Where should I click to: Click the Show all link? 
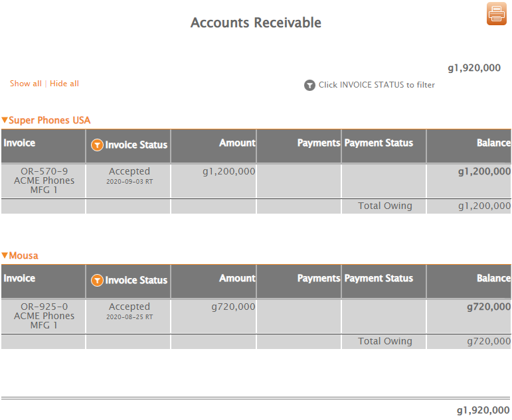click(26, 84)
